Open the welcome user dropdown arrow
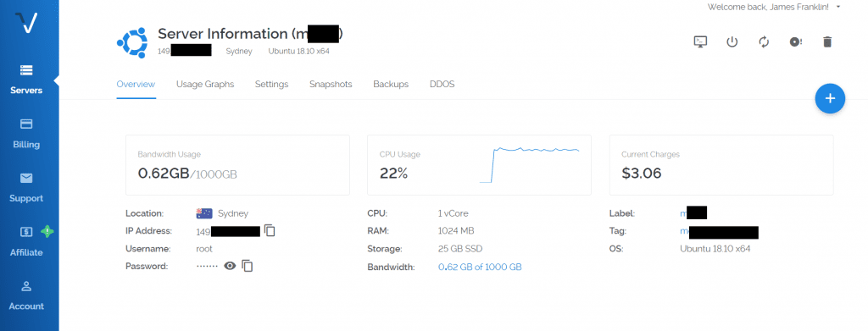Screen dimensions: 868x331 click(x=838, y=7)
